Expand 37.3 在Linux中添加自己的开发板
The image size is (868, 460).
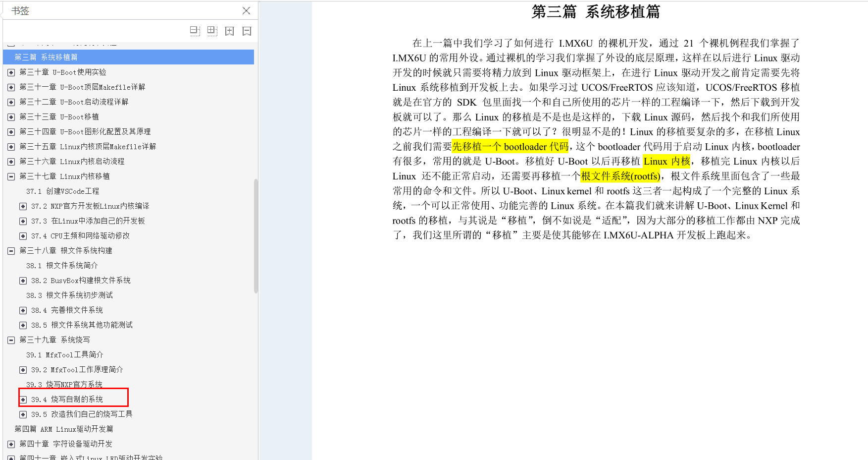(x=23, y=221)
